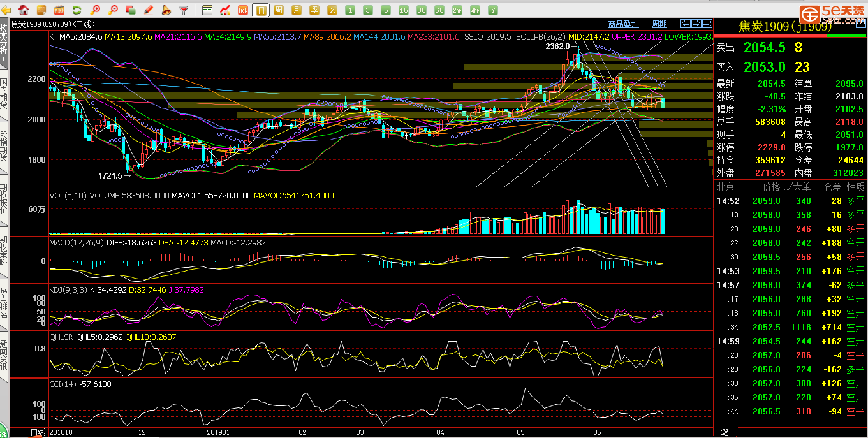Click CCI(14) indicator label
The image size is (868, 438).
[64, 384]
